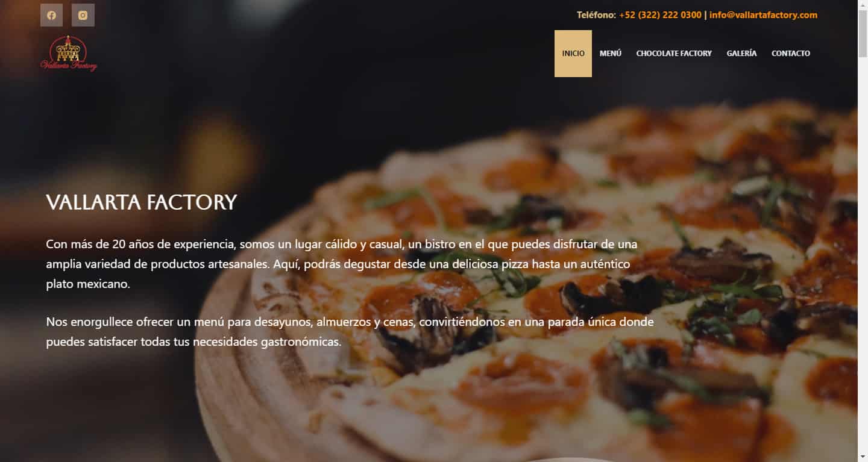The width and height of the screenshot is (868, 462).
Task: Navigate to GALERÍA
Action: pyautogui.click(x=741, y=54)
